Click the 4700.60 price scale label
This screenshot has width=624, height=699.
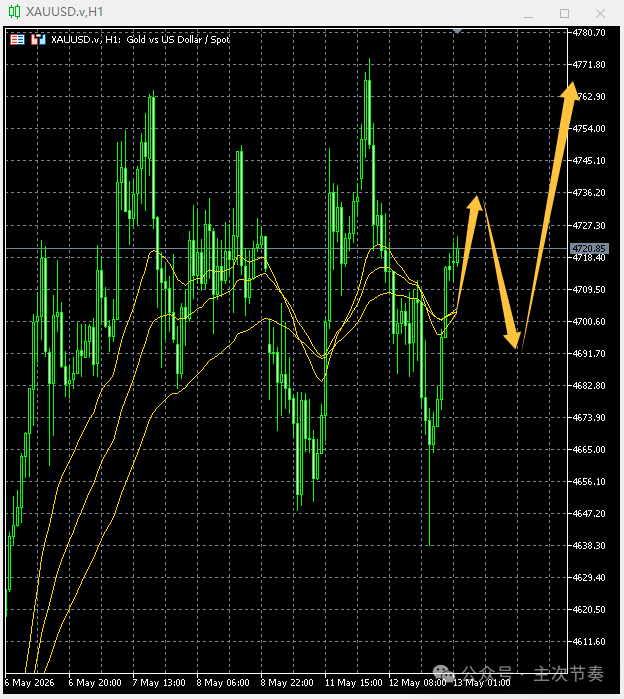pos(589,321)
